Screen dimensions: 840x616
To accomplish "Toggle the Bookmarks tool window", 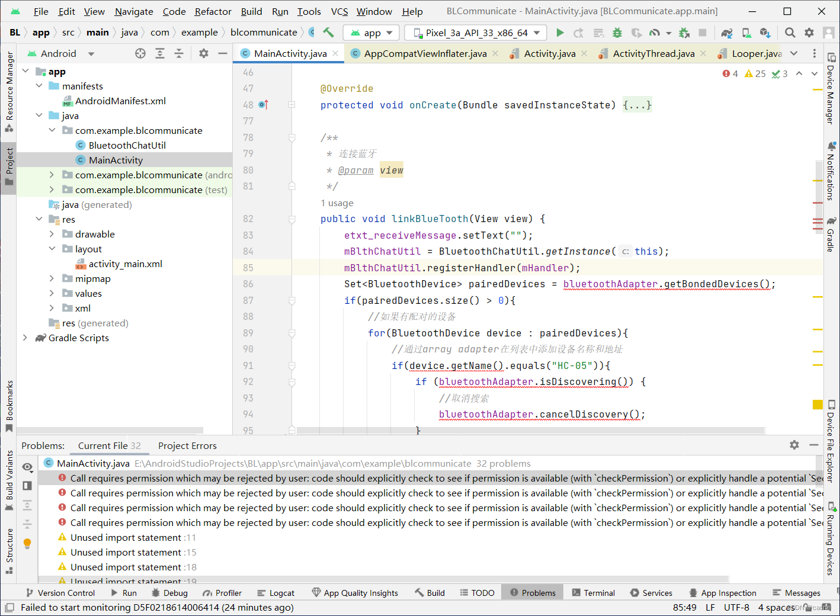I will point(9,406).
